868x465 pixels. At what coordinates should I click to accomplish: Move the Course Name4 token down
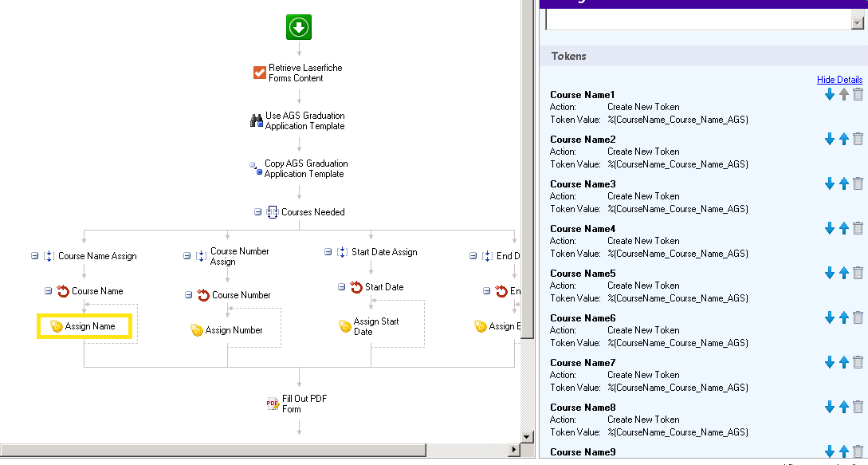tap(829, 228)
